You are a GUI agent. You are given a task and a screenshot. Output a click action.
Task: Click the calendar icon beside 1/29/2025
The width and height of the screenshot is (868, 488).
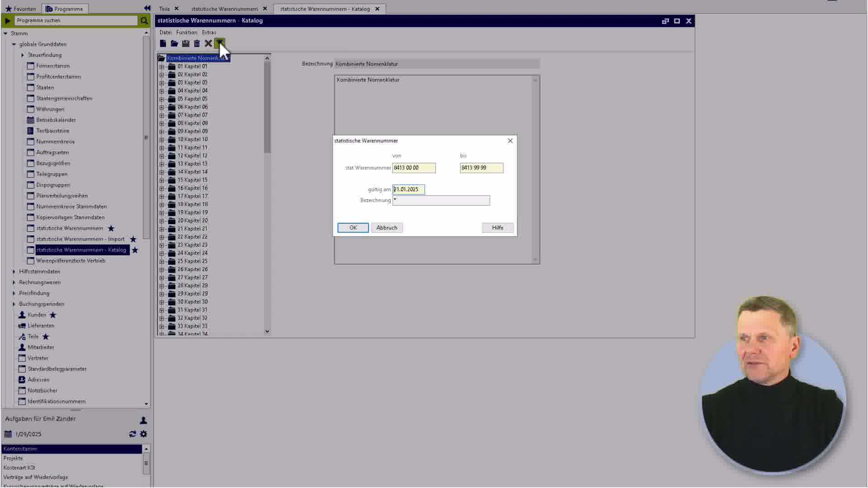[x=8, y=434]
